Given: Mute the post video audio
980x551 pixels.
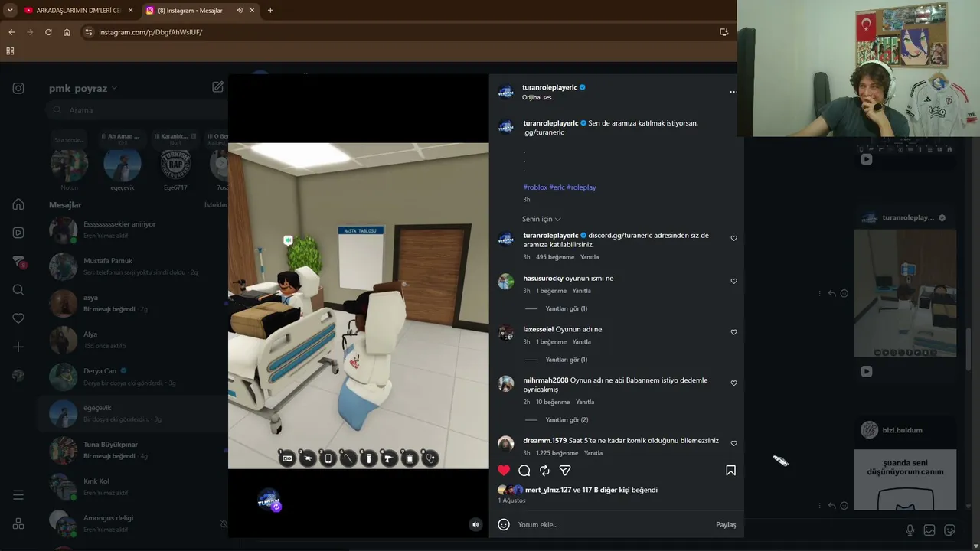Looking at the screenshot, I should click(x=475, y=524).
